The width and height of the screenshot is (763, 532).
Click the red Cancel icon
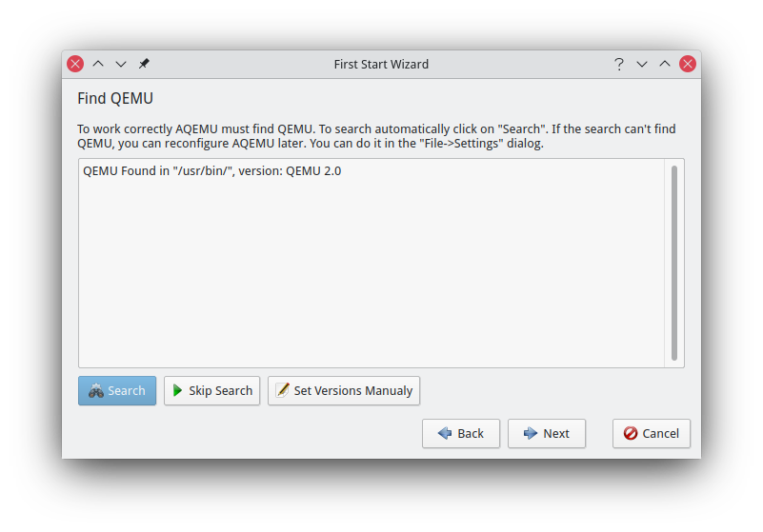[x=631, y=434]
